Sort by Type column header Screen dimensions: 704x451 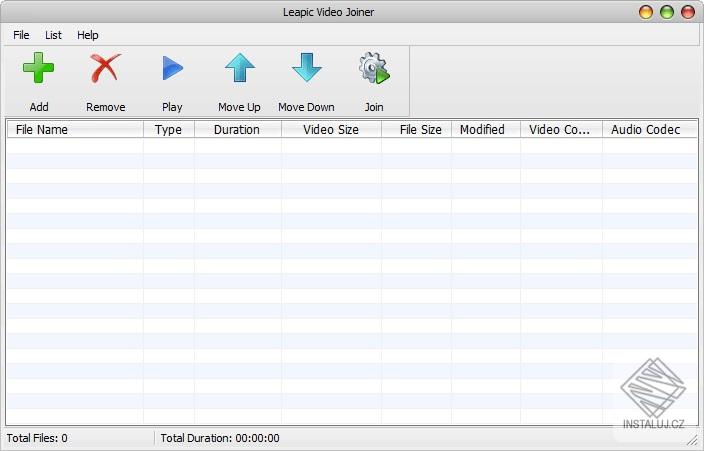pos(169,129)
